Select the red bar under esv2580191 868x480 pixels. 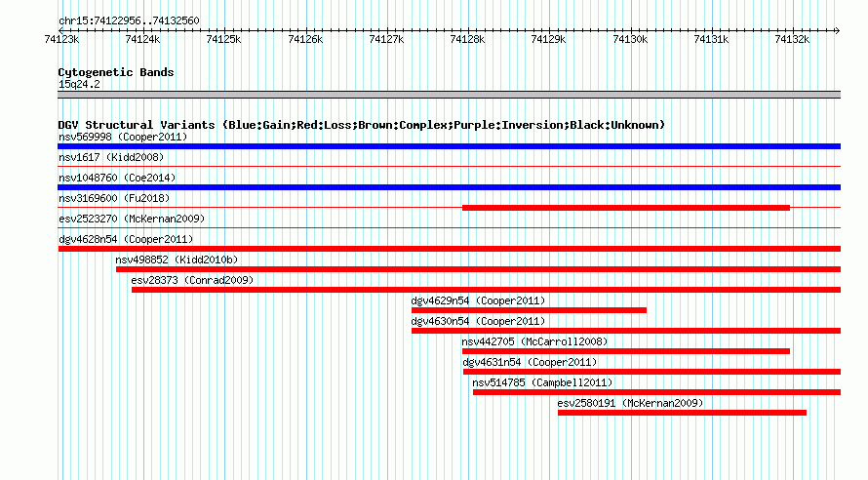tap(682, 413)
